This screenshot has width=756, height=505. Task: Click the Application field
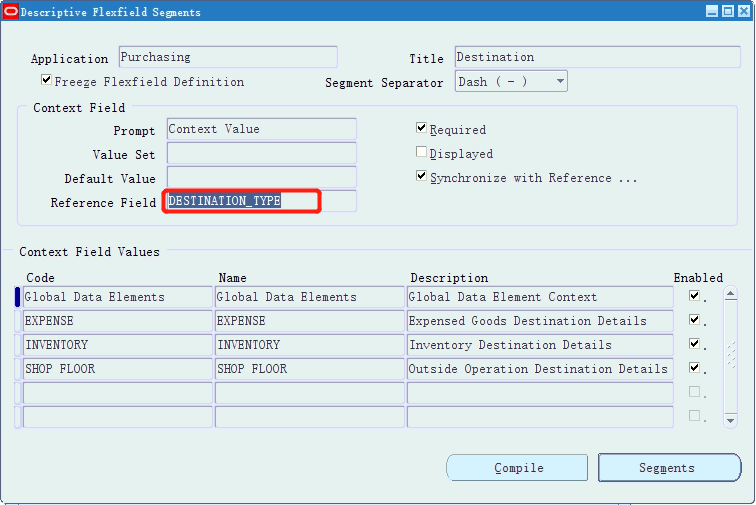(x=228, y=57)
